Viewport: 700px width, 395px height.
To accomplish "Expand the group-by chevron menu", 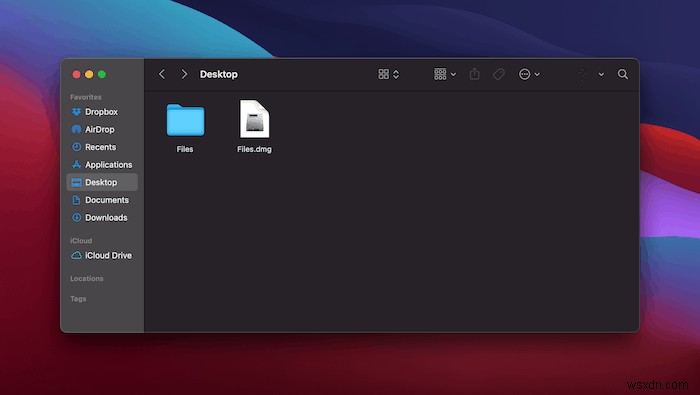I will tap(454, 75).
